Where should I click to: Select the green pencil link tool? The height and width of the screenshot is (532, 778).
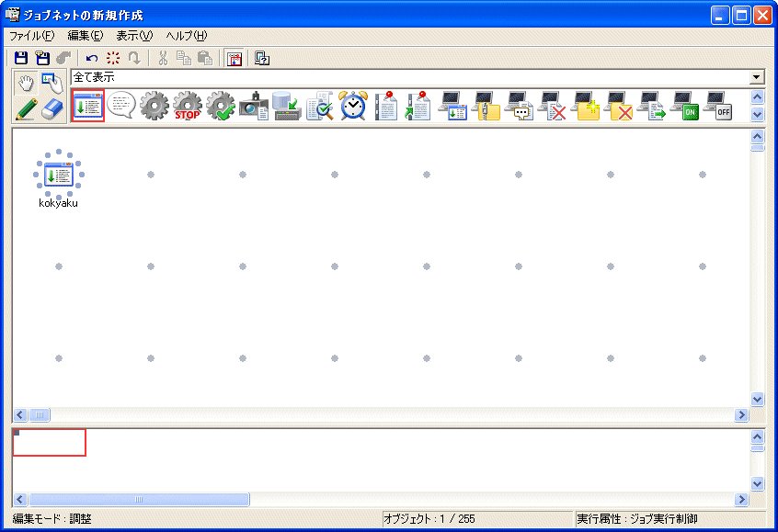(26, 108)
